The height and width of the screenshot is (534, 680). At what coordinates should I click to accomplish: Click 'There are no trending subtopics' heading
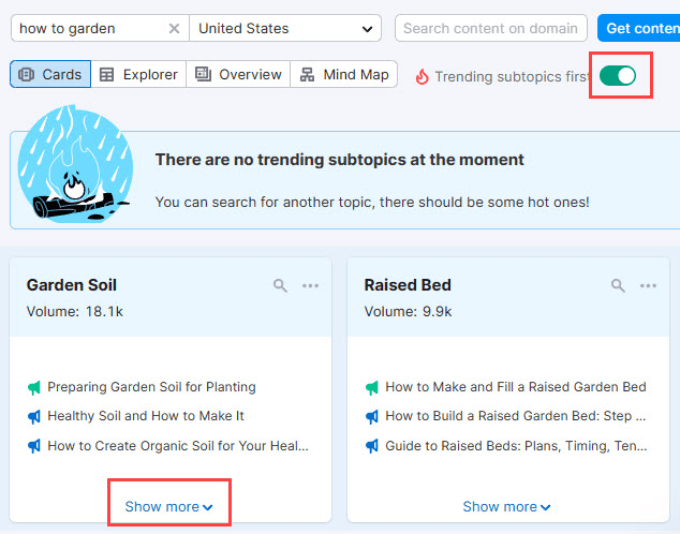[x=340, y=160]
